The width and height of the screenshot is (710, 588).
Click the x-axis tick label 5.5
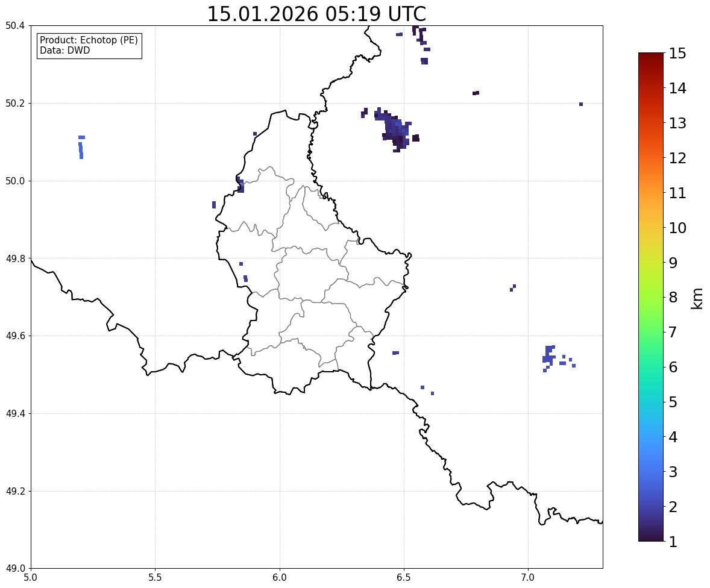point(155,578)
